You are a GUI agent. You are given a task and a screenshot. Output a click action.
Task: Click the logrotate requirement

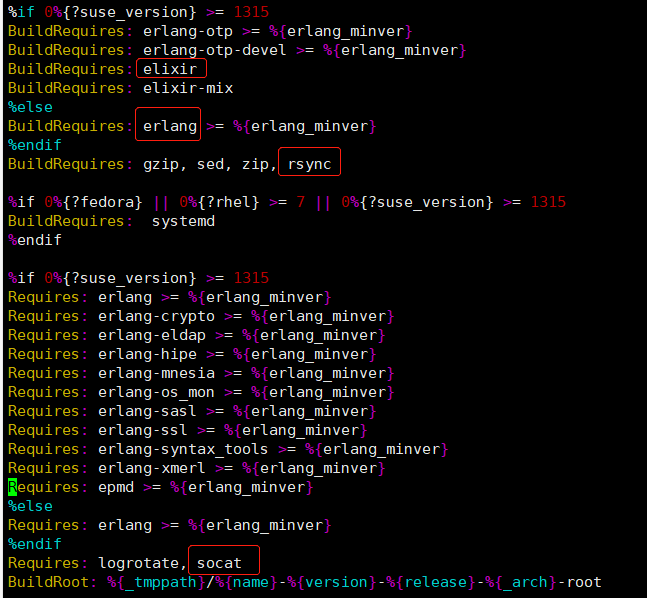[x=138, y=563]
